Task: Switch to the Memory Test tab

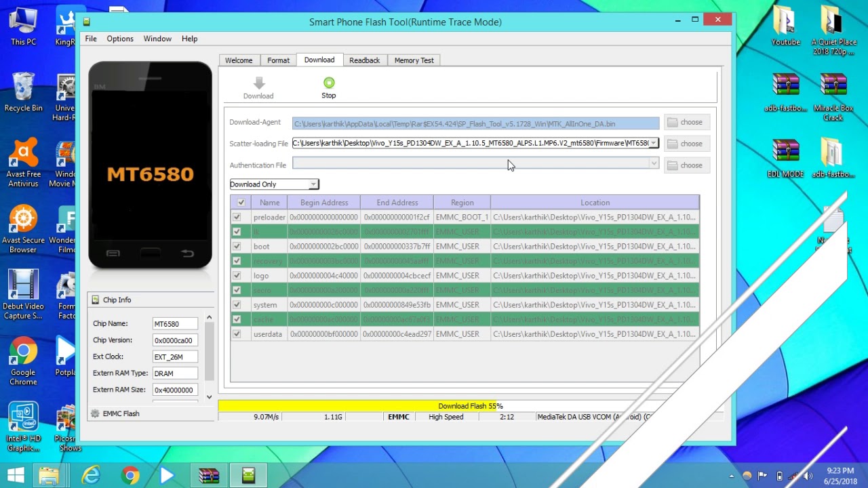Action: [414, 60]
